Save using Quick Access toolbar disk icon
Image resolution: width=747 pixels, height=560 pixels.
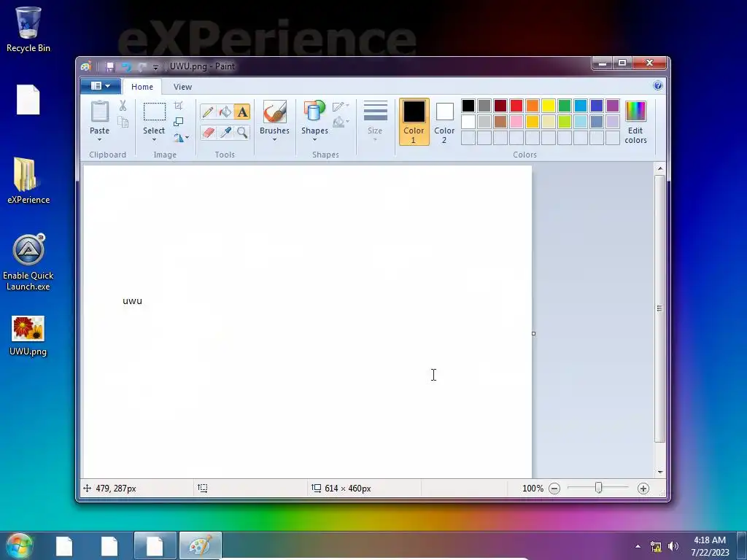coord(110,66)
